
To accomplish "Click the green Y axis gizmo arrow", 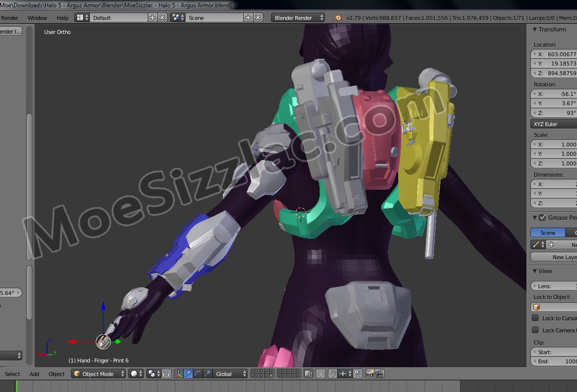I will pyautogui.click(x=118, y=342).
